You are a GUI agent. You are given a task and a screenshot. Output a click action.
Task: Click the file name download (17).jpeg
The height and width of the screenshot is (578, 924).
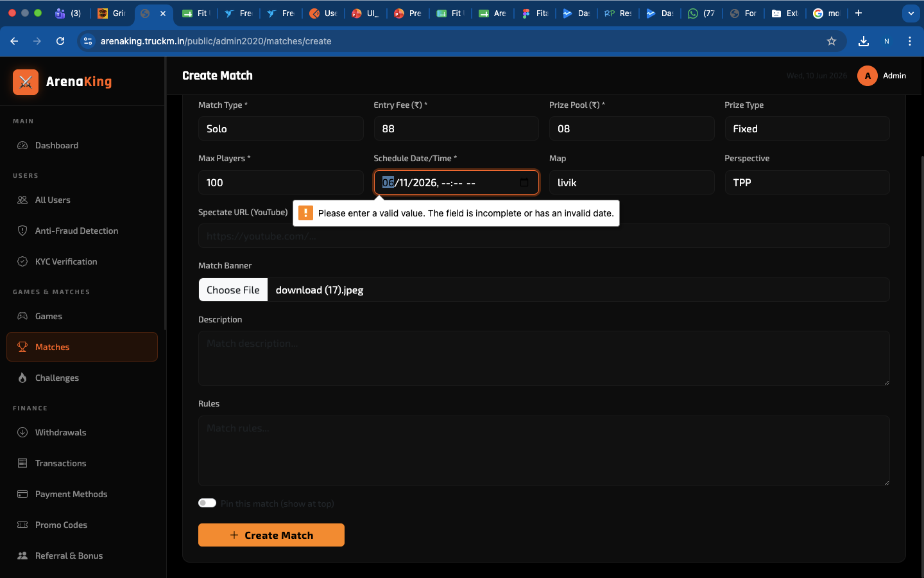[320, 290]
